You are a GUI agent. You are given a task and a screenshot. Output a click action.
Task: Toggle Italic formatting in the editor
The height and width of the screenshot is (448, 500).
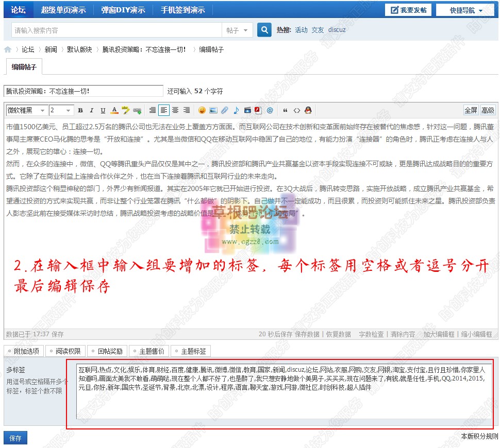coord(91,110)
